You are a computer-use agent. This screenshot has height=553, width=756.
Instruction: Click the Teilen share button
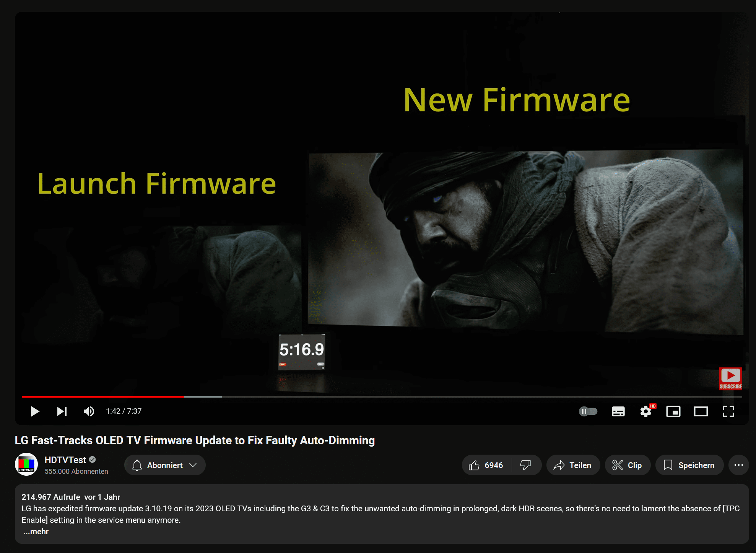point(573,465)
